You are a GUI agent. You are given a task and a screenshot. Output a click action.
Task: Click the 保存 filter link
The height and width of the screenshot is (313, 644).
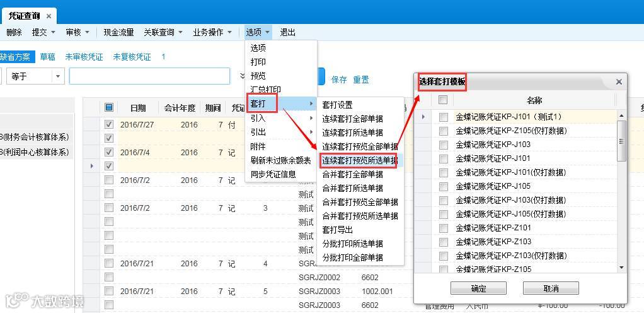pos(339,80)
